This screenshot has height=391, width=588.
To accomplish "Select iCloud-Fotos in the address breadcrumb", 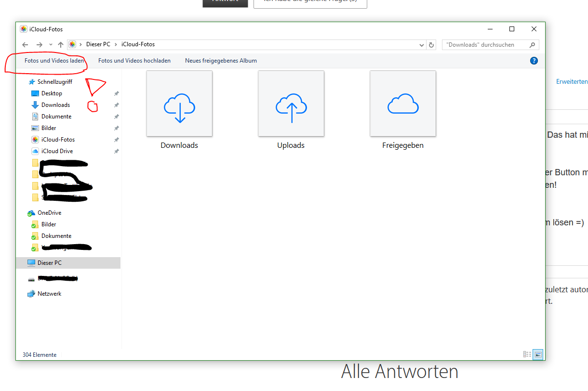I will pos(138,44).
